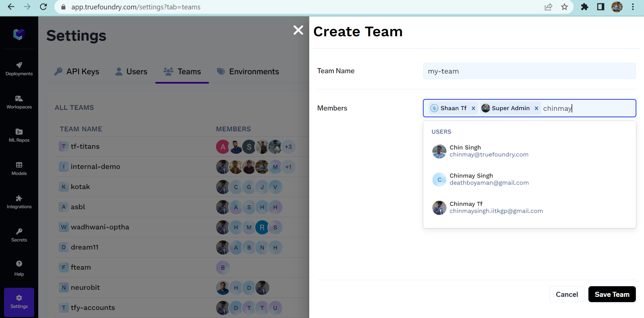This screenshot has height=318, width=644.
Task: Switch to Teams tab
Action: pos(182,72)
